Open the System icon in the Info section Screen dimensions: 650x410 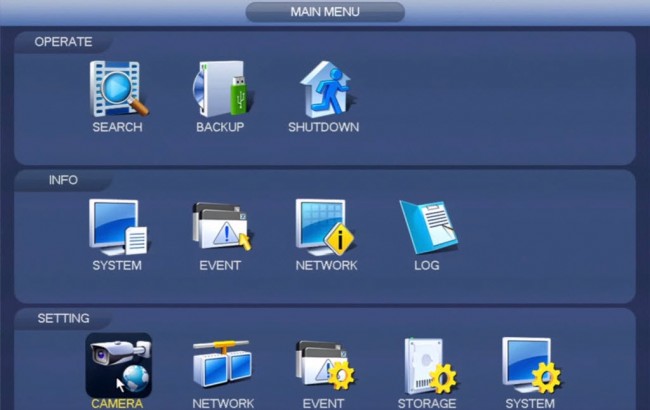coord(118,227)
